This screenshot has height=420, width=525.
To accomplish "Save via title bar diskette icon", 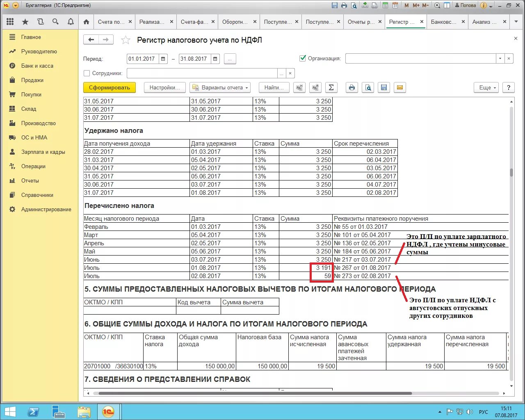I will click(335, 5).
